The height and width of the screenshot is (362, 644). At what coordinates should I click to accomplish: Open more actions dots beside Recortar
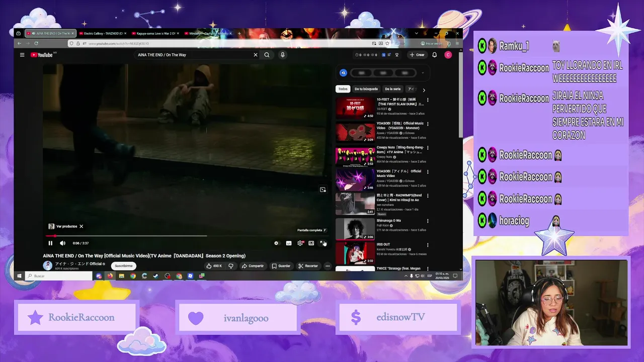point(328,266)
